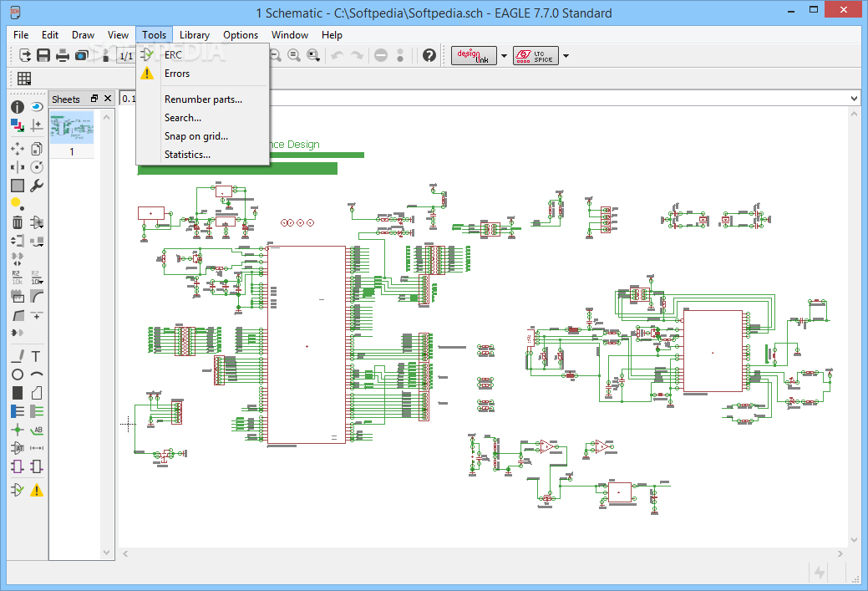
Task: Click the Redo arrow icon
Action: pyautogui.click(x=357, y=55)
